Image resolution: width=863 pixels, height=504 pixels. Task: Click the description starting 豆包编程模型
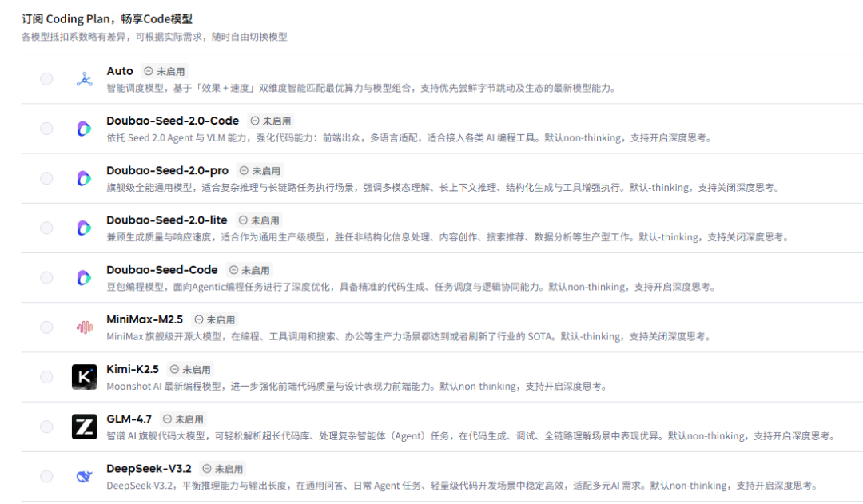click(412, 287)
